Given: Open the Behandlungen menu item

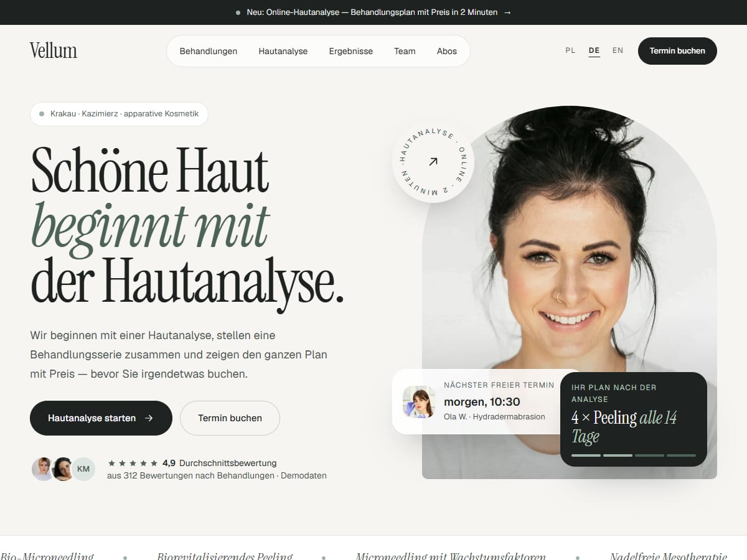Looking at the screenshot, I should [209, 51].
